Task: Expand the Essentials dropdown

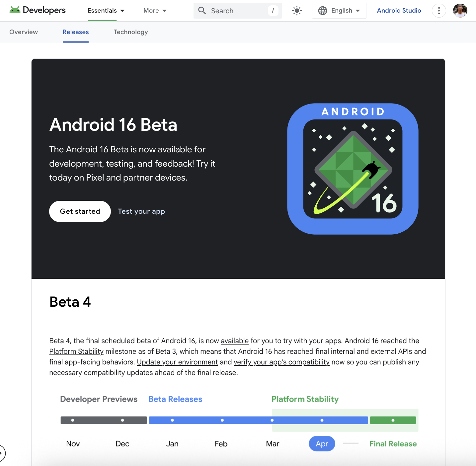Action: (106, 11)
